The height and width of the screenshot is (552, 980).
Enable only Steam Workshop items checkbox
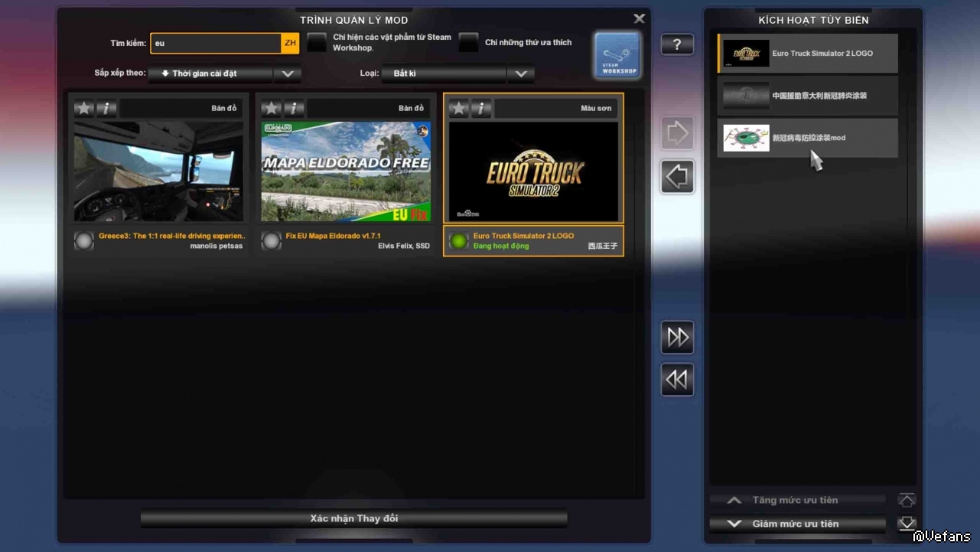[x=317, y=43]
